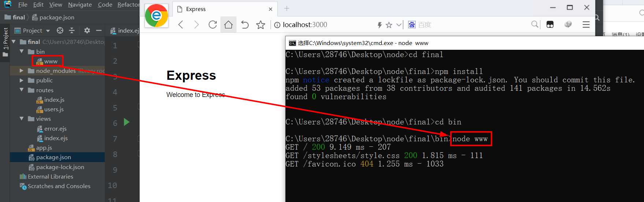The image size is (644, 202).
Task: Select the index.ejs editor tab
Action: [124, 30]
